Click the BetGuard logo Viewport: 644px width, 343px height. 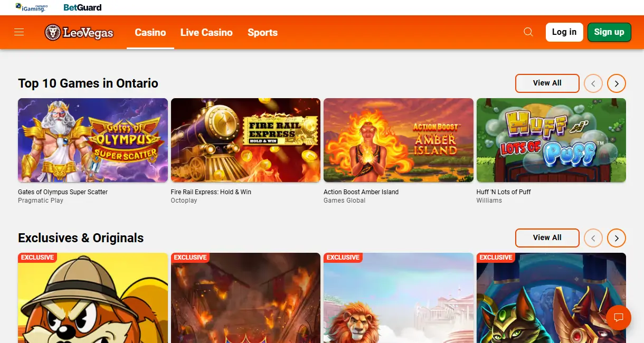[82, 7]
